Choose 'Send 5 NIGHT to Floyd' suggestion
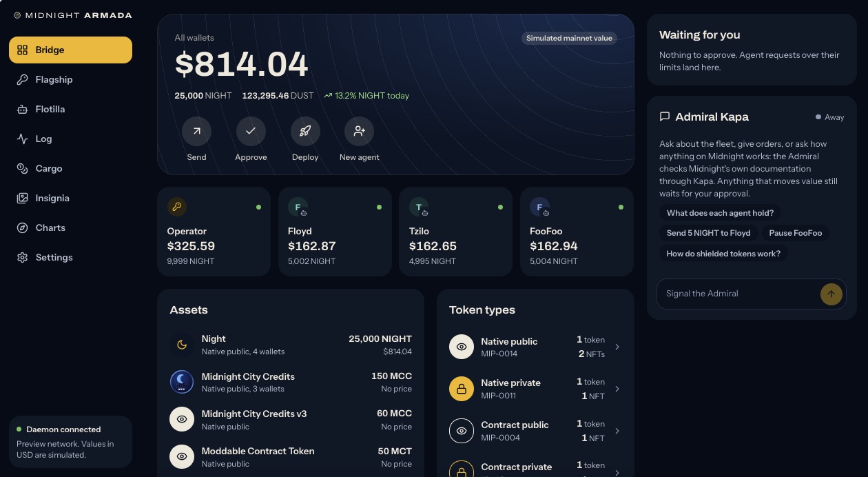 tap(708, 233)
